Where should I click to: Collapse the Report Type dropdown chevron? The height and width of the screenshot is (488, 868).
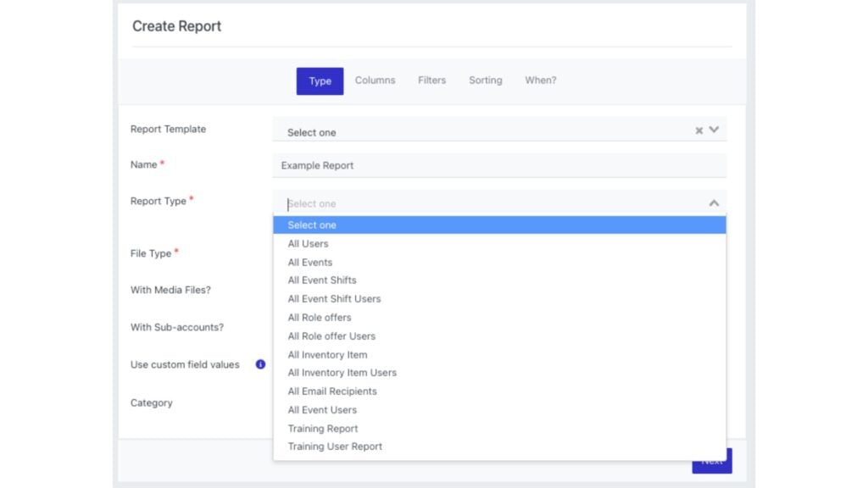(x=714, y=203)
